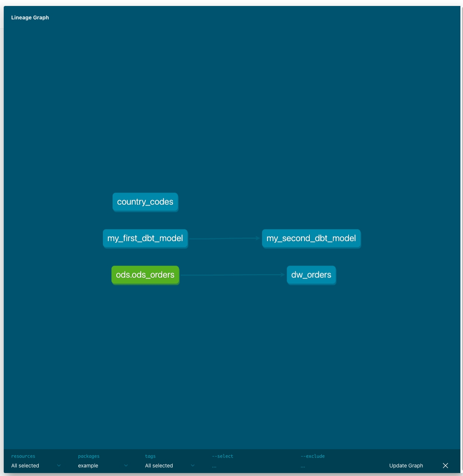
Task: Expand the packages dropdown chevron
Action: click(x=126, y=466)
